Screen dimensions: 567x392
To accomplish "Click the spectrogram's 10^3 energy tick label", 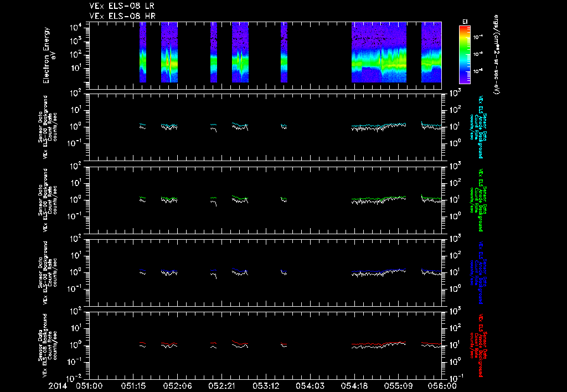I will pyautogui.click(x=76, y=41).
